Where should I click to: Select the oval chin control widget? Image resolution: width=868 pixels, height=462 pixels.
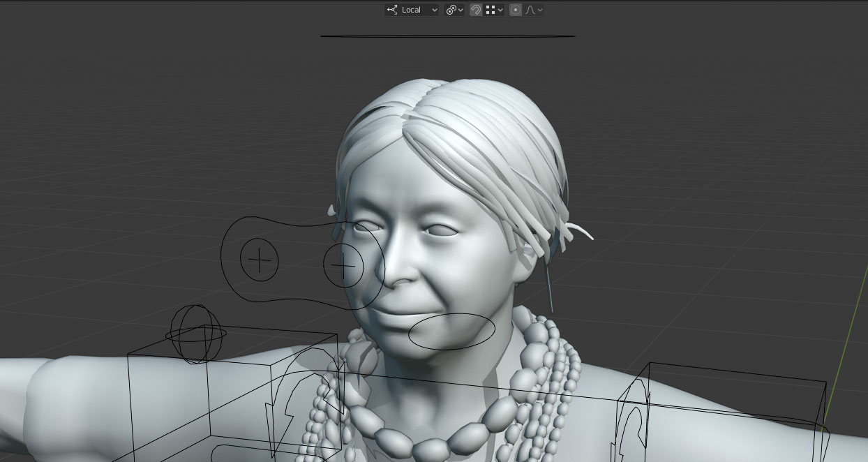click(x=451, y=331)
